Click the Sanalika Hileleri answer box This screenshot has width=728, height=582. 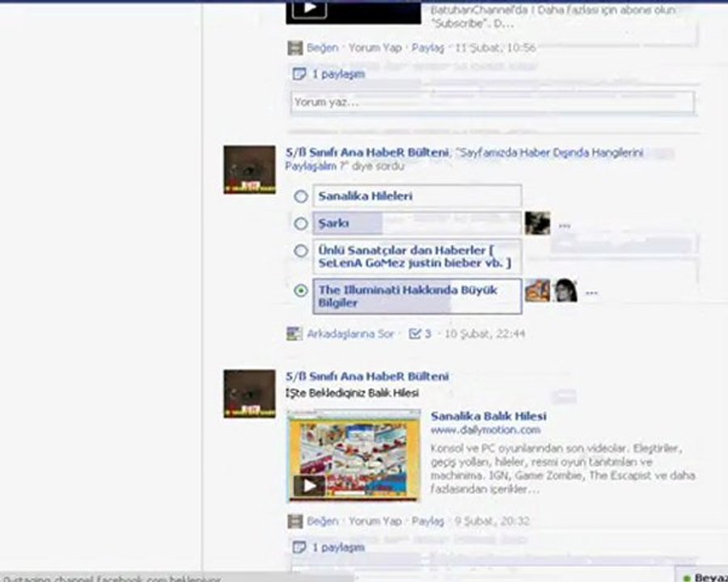[417, 196]
